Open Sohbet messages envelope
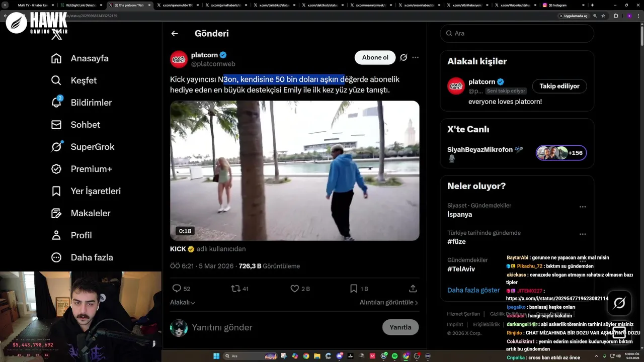 [56, 125]
